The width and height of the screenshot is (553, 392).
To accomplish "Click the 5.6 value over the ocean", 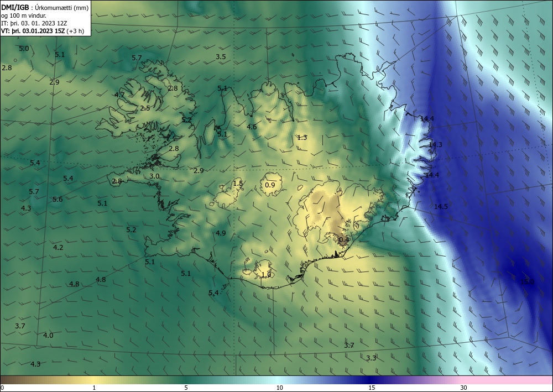I will coord(58,200).
